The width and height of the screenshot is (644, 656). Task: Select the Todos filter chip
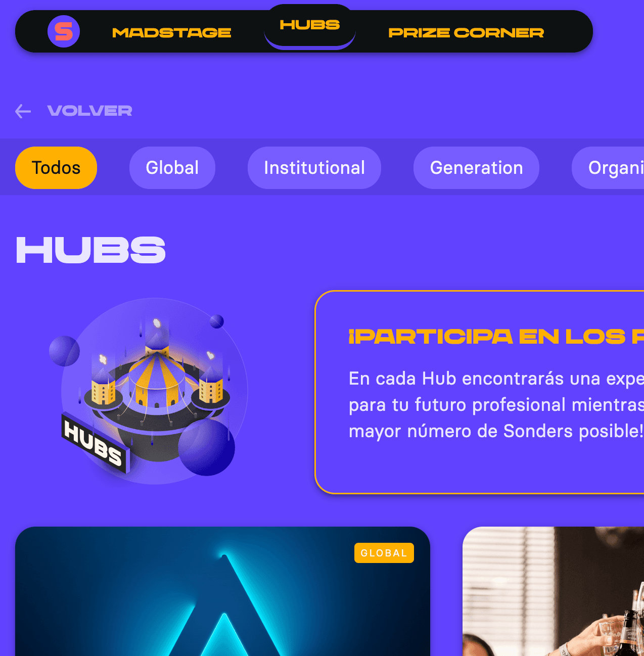56,168
